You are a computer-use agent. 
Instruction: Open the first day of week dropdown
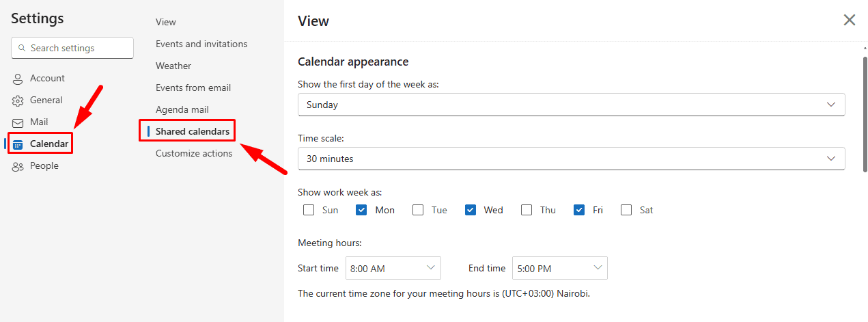click(x=571, y=105)
